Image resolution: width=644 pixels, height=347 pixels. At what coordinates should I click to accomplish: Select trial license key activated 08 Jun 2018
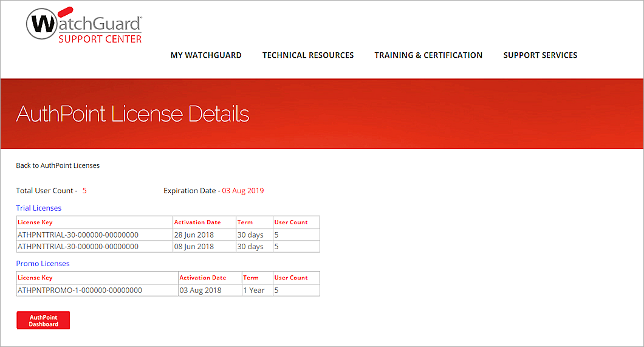coord(78,246)
